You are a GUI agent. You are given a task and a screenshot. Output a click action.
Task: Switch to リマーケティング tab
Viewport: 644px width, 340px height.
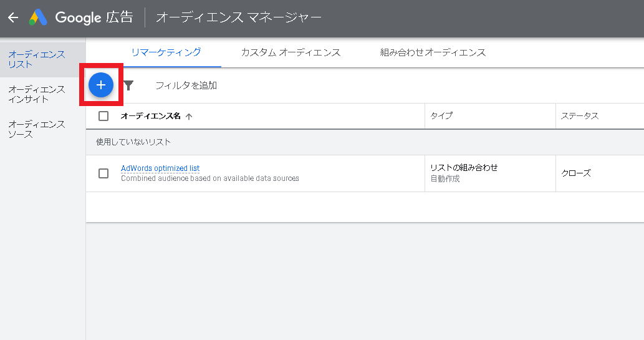click(x=166, y=52)
